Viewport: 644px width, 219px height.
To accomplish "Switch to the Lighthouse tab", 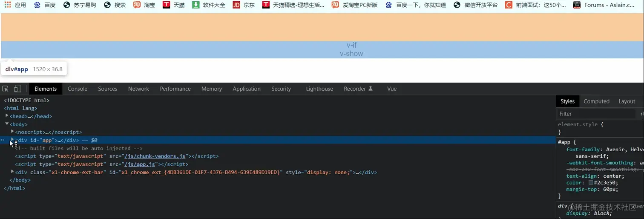I will tap(319, 89).
